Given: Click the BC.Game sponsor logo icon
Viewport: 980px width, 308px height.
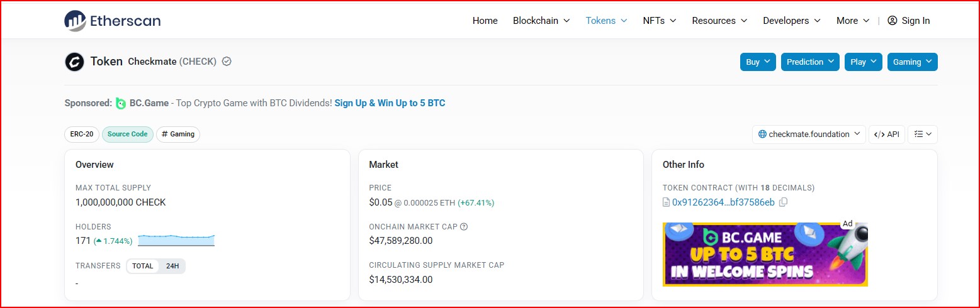Looking at the screenshot, I should coord(121,103).
